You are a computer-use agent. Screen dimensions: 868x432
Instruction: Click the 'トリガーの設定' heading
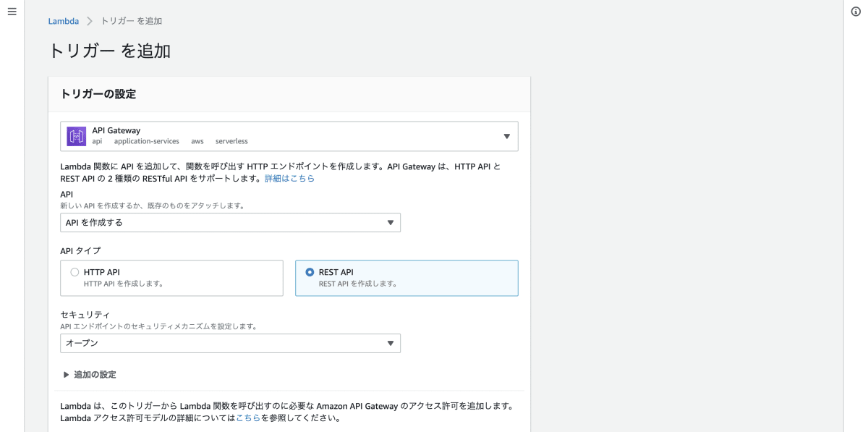click(x=98, y=94)
